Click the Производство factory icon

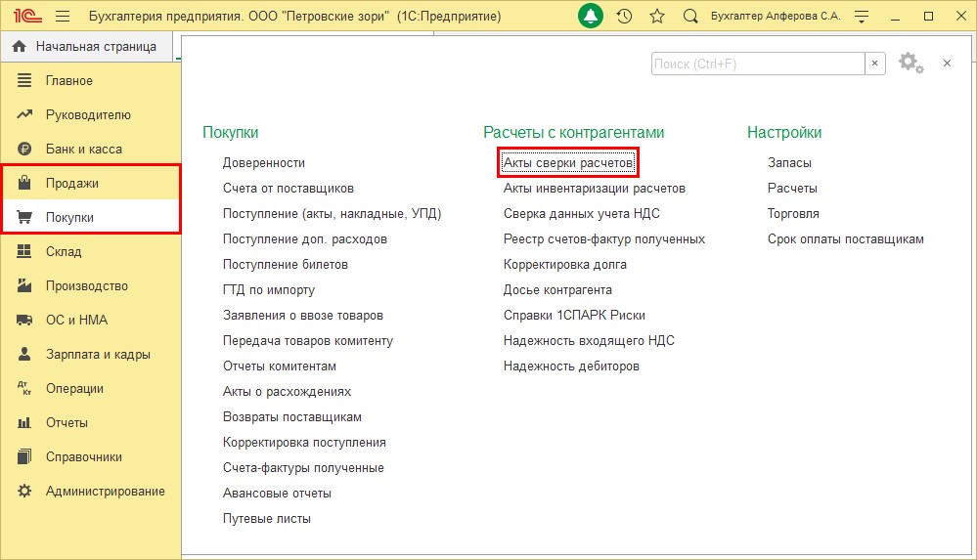point(24,285)
